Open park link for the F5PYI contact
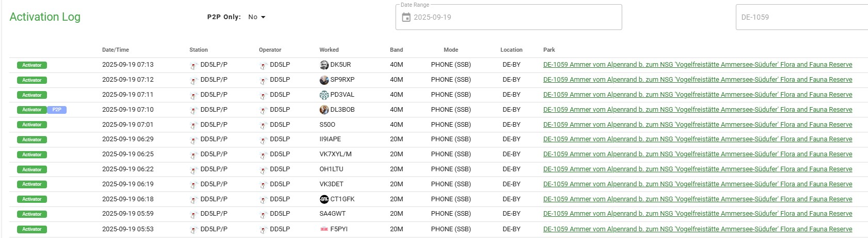The width and height of the screenshot is (868, 238). point(697,229)
